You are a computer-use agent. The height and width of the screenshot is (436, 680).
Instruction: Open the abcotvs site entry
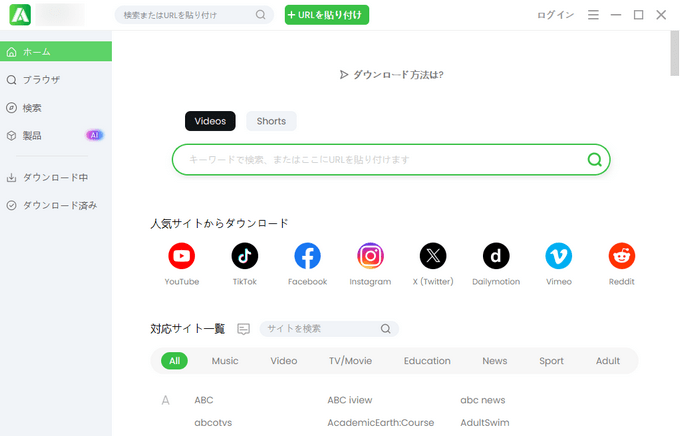coord(213,423)
